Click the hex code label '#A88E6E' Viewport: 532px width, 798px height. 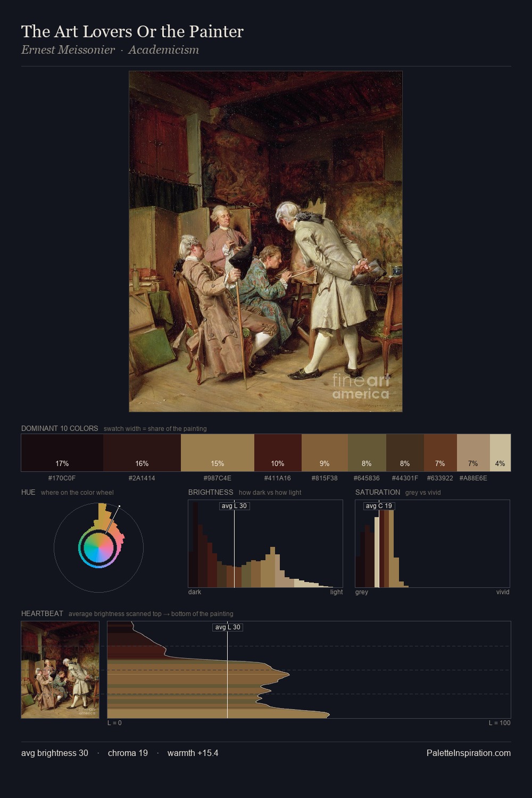pos(473,478)
